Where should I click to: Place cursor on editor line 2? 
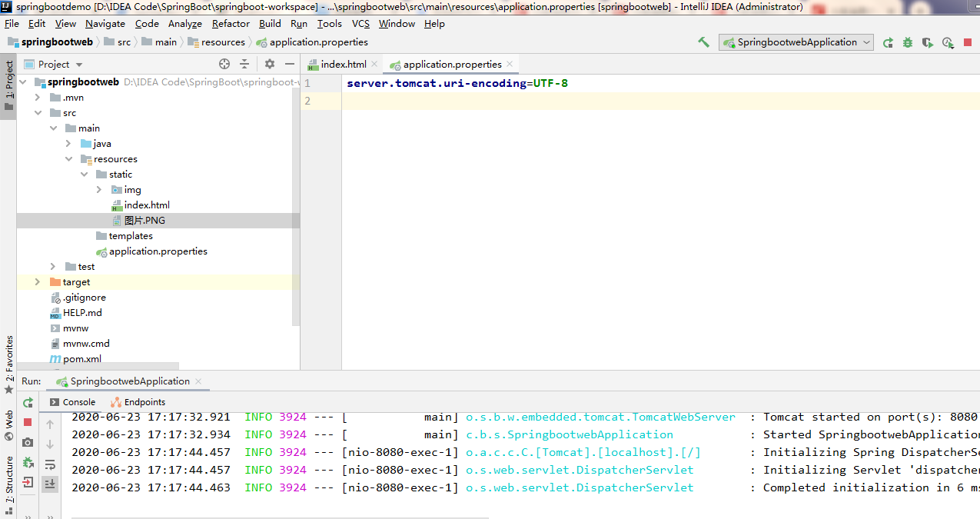[659, 101]
